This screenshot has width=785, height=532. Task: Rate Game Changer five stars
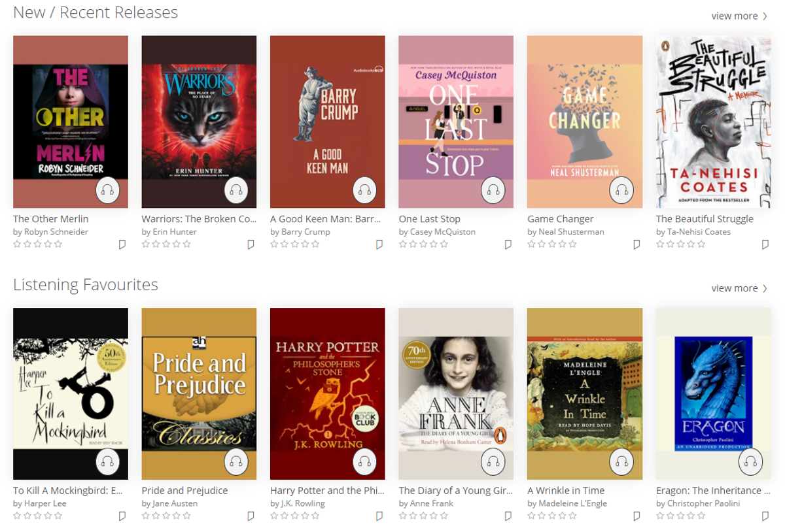(x=573, y=244)
